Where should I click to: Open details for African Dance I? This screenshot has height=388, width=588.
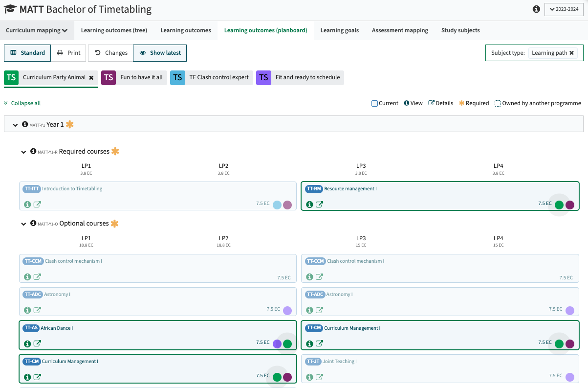(37, 343)
